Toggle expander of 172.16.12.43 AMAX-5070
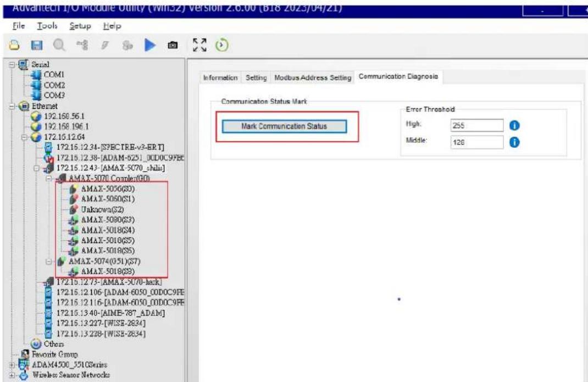The width and height of the screenshot is (588, 382). [x=37, y=169]
